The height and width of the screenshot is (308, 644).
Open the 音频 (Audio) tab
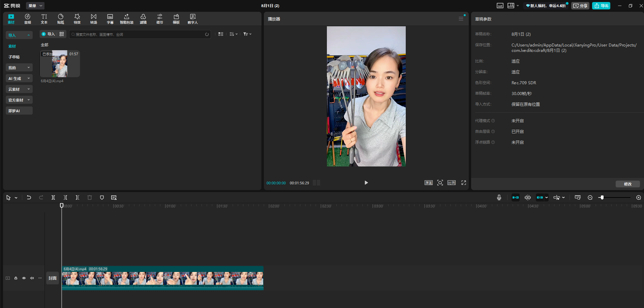tap(28, 19)
